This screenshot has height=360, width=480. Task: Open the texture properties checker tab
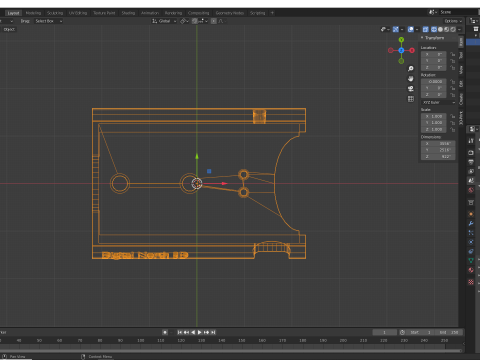coord(471,282)
